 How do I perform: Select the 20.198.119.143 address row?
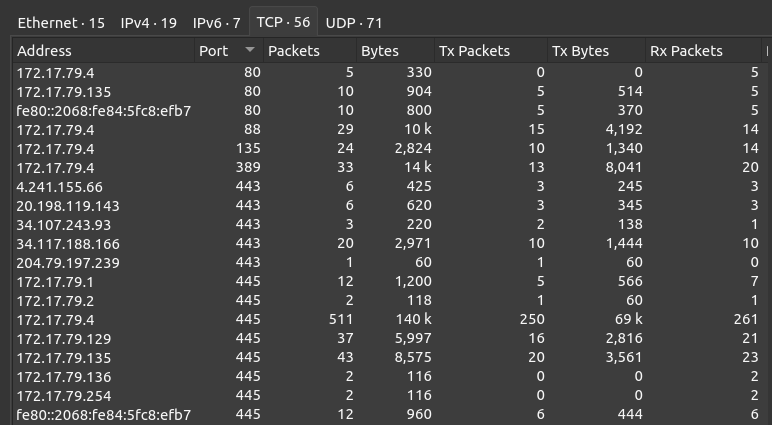coord(68,206)
